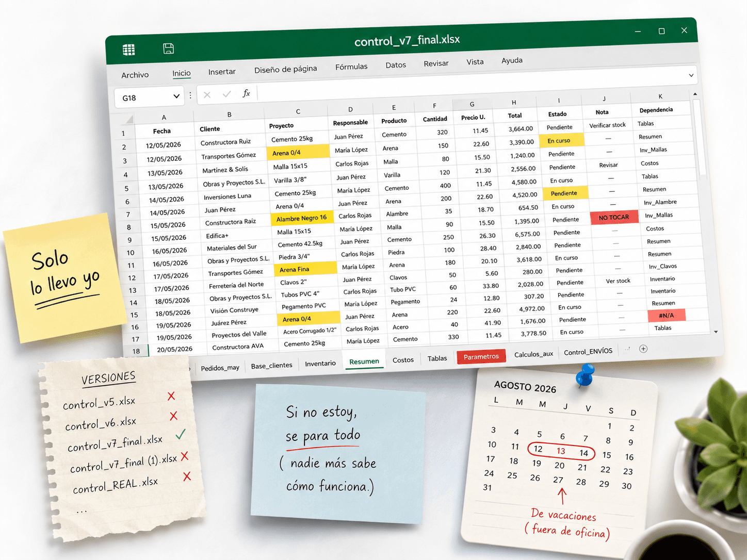Open the Ayuda ribbon tab
This screenshot has width=747, height=560.
(512, 60)
